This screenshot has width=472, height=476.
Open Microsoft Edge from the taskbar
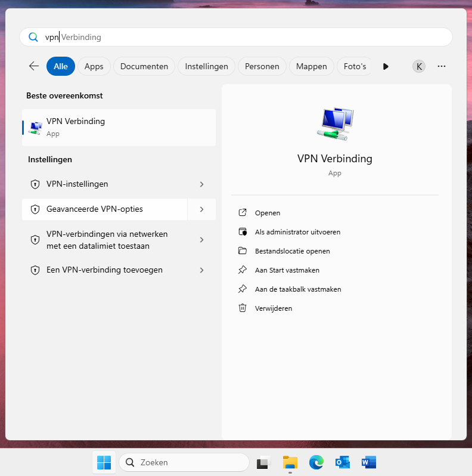(x=316, y=462)
